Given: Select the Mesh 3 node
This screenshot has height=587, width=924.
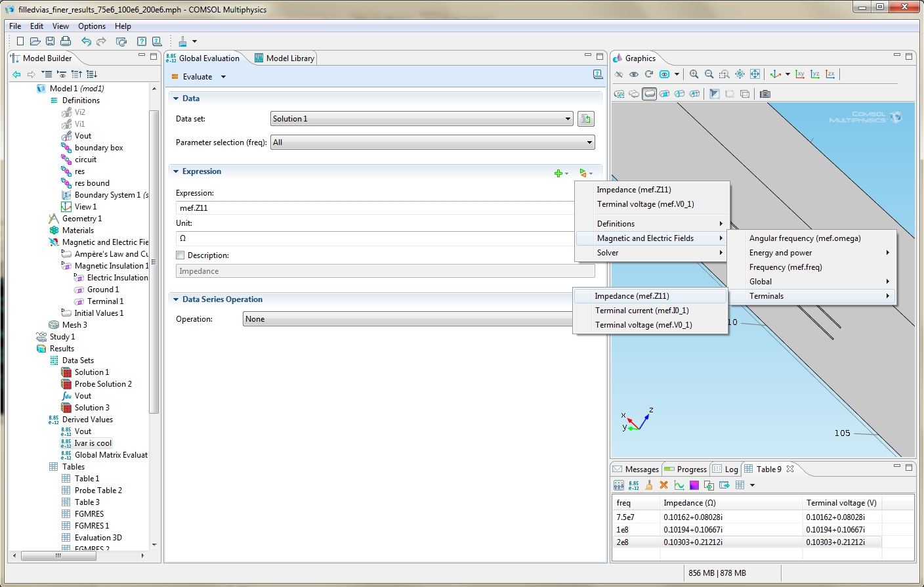Looking at the screenshot, I should point(74,325).
